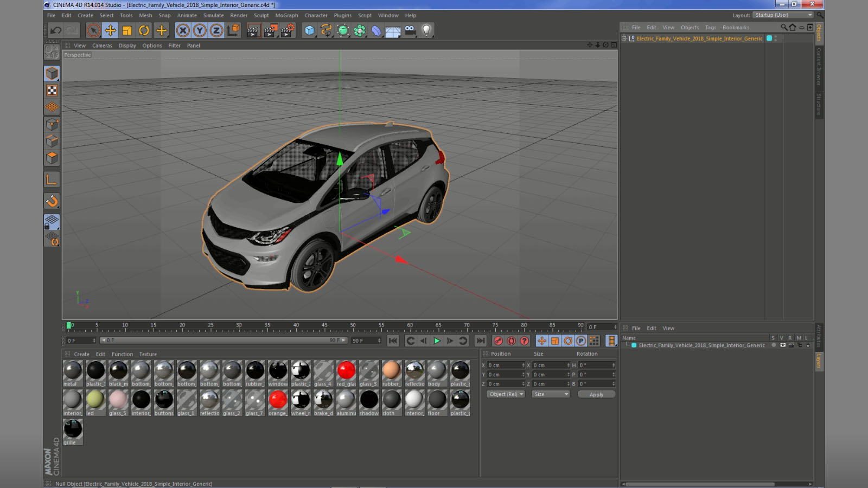This screenshot has height=488, width=868.
Task: Open Size mode dropdown
Action: [551, 394]
